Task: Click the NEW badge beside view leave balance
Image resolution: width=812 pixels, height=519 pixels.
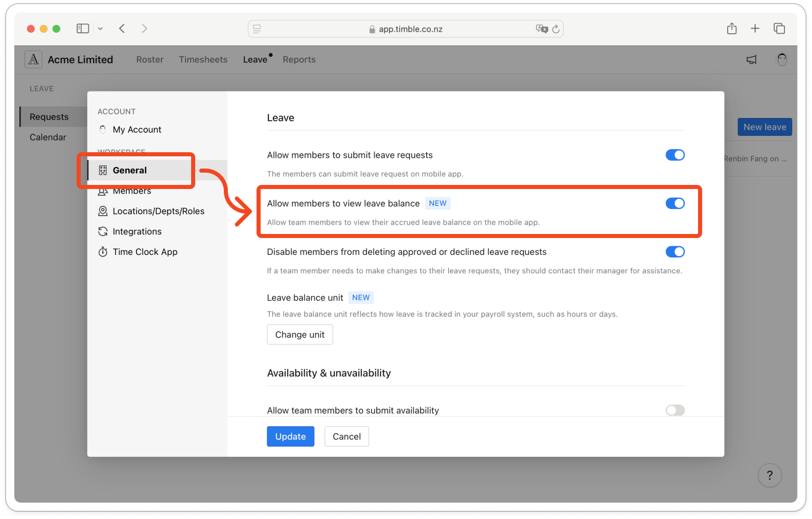Action: point(437,203)
